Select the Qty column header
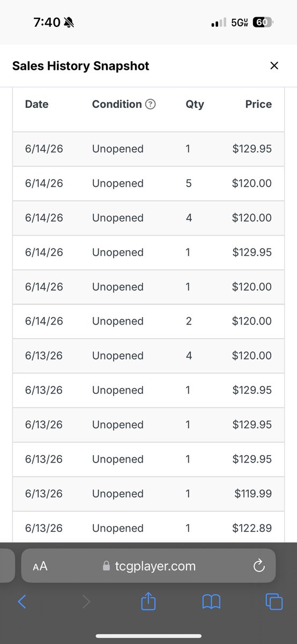This screenshot has height=644, width=297. point(195,104)
